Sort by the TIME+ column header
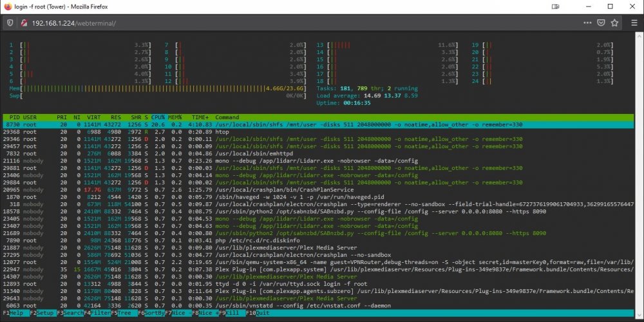This screenshot has height=322, width=644. (200, 117)
